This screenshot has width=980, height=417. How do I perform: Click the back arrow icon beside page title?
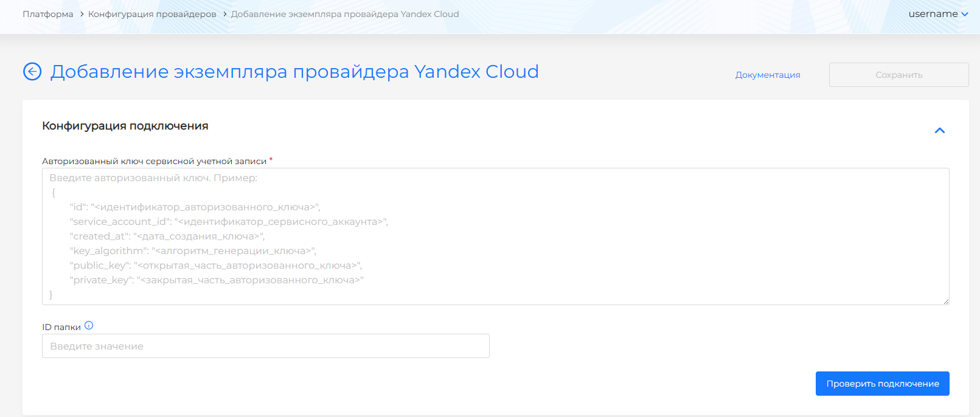point(32,72)
